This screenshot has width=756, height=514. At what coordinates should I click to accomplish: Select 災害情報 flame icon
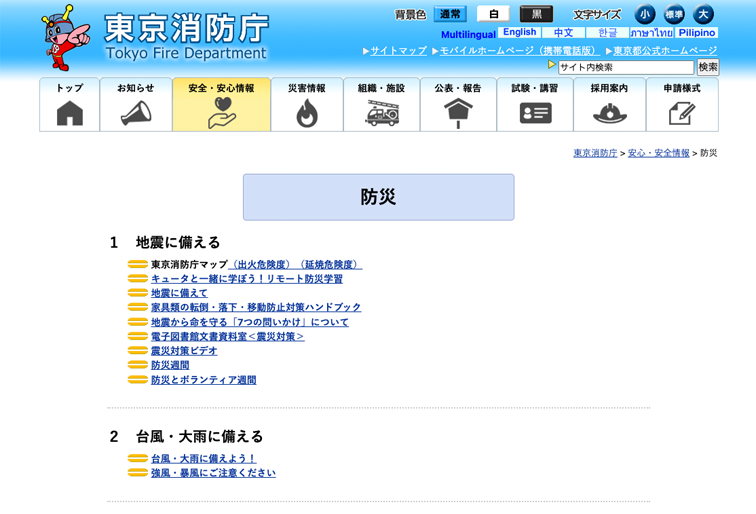[x=306, y=113]
